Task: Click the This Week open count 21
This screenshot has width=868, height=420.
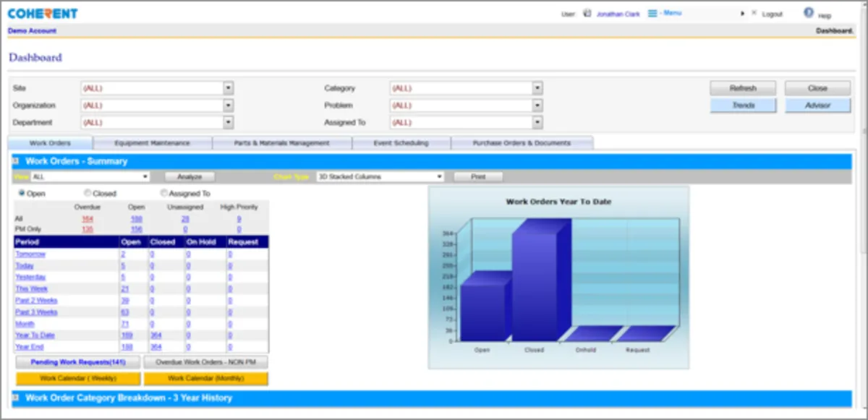Action: tap(124, 289)
